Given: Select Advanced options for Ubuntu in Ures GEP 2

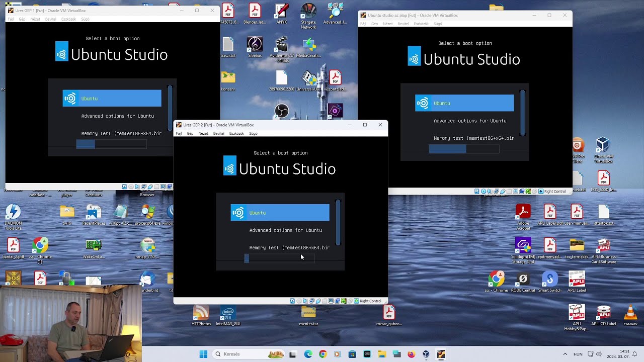Looking at the screenshot, I should tap(285, 230).
